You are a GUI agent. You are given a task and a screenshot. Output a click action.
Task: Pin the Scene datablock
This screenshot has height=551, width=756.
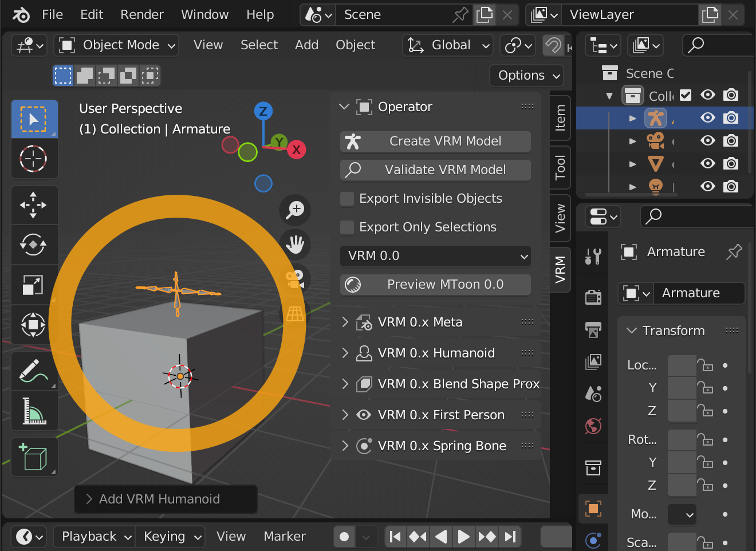460,15
